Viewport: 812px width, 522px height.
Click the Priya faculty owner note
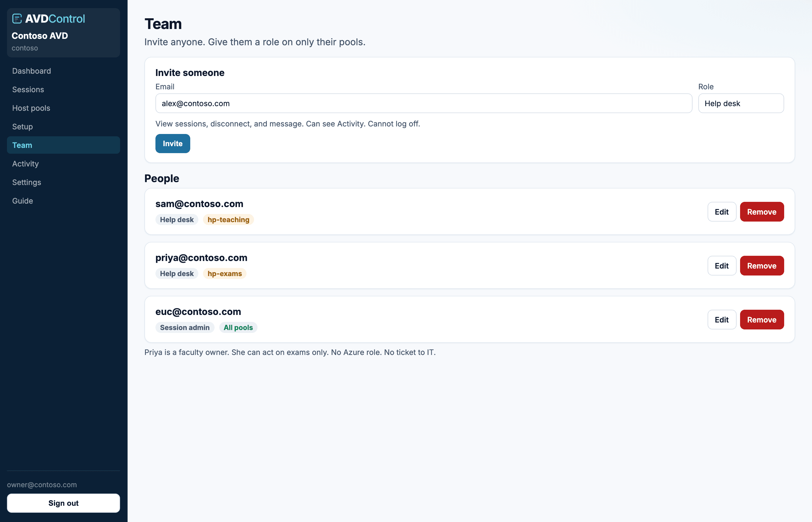[x=290, y=352]
